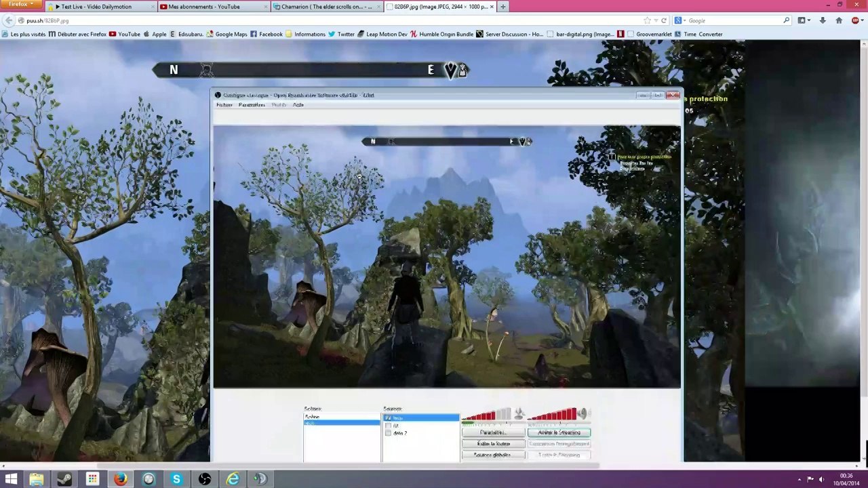Open the Apple bookmark

155,34
